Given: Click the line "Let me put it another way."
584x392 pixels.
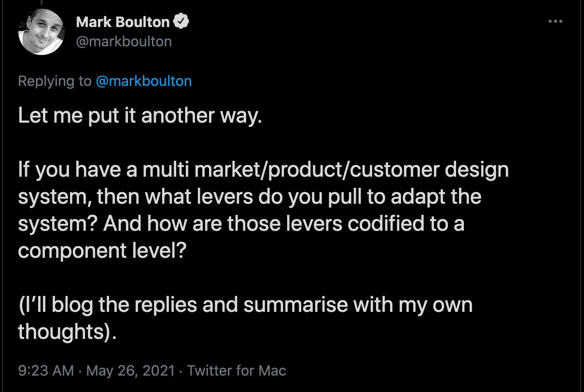Looking at the screenshot, I should (140, 116).
